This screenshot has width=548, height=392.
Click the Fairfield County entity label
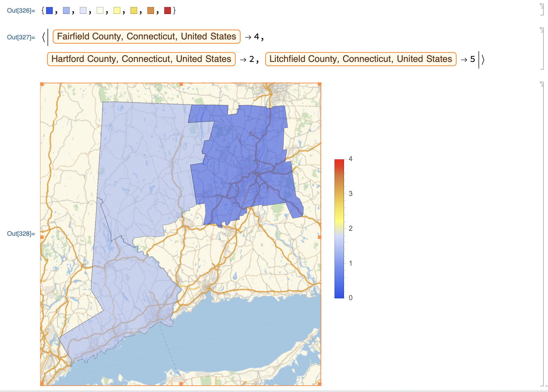click(146, 37)
